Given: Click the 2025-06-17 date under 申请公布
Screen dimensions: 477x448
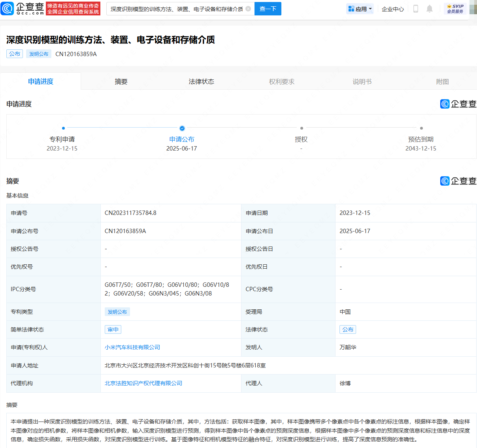Looking at the screenshot, I should [x=181, y=149].
